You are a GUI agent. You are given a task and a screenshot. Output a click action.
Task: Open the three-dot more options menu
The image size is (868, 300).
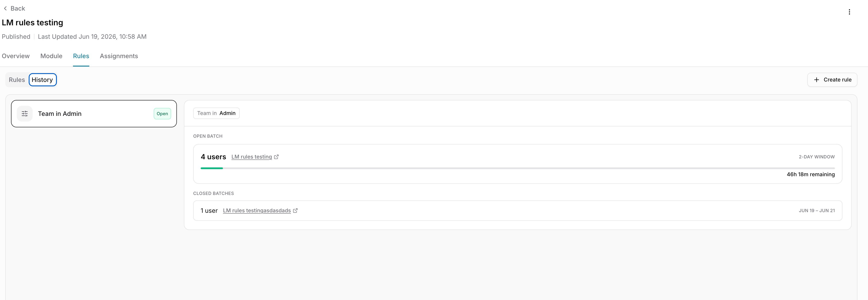(849, 12)
